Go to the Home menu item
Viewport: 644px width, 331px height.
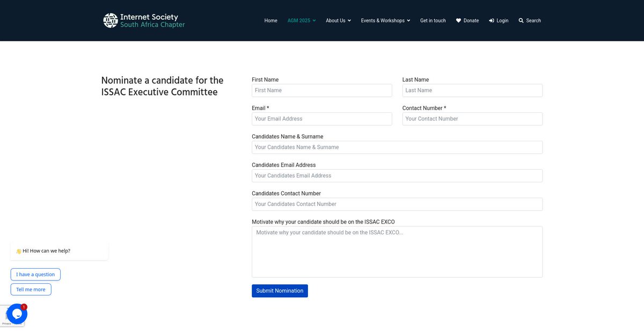pos(270,20)
